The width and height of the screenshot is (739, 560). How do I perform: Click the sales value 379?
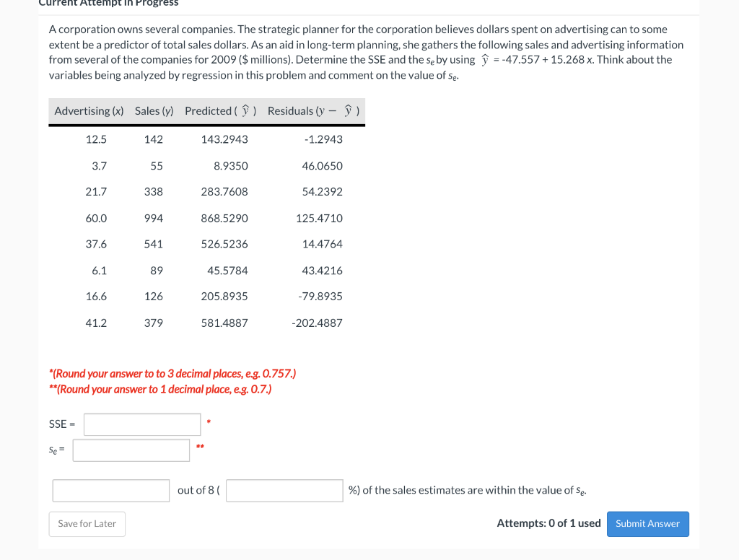point(154,323)
